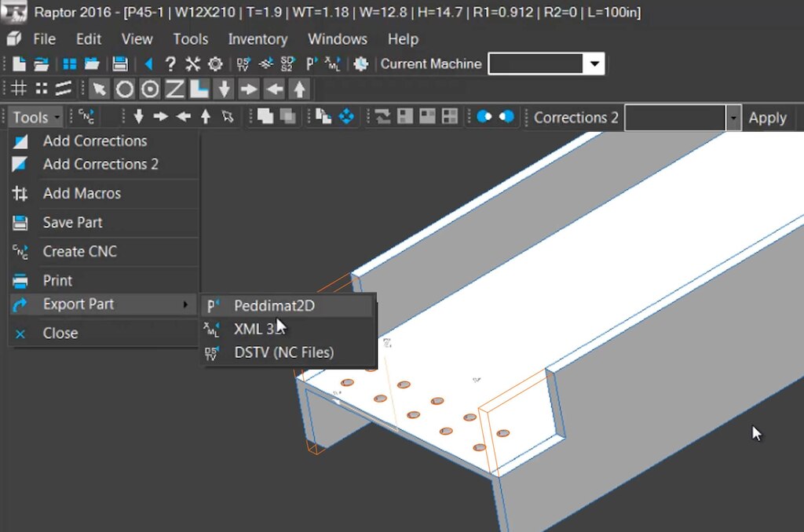The width and height of the screenshot is (804, 532).
Task: Click the Save floppy disk toolbar icon
Action: click(x=120, y=64)
